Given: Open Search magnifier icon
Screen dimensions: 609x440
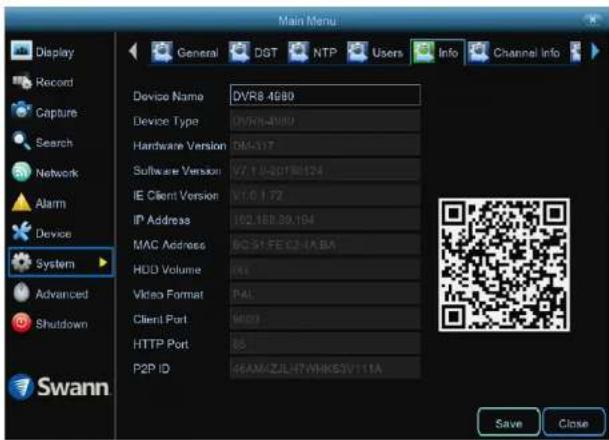Looking at the screenshot, I should point(21,141).
